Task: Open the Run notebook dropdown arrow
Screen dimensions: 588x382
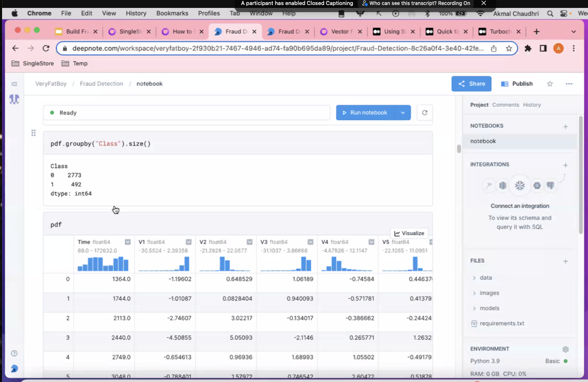Action: click(402, 113)
